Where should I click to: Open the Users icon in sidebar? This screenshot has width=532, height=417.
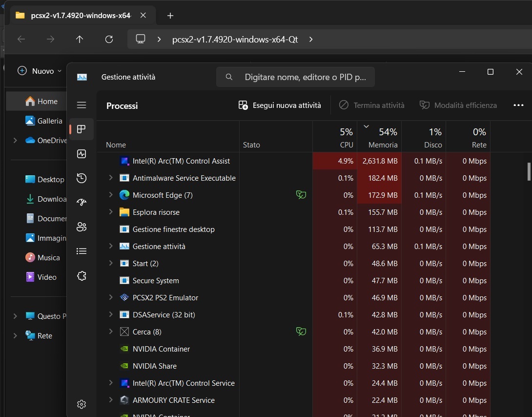(82, 227)
